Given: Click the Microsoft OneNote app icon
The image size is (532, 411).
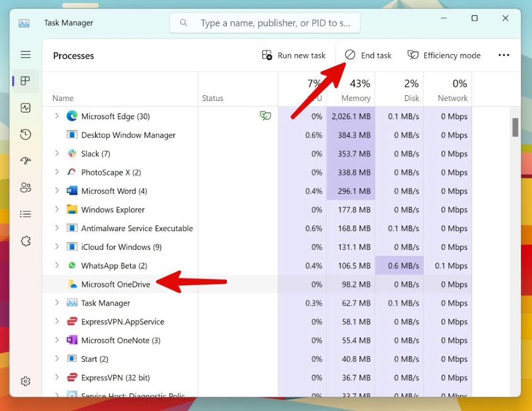Looking at the screenshot, I should pos(72,340).
